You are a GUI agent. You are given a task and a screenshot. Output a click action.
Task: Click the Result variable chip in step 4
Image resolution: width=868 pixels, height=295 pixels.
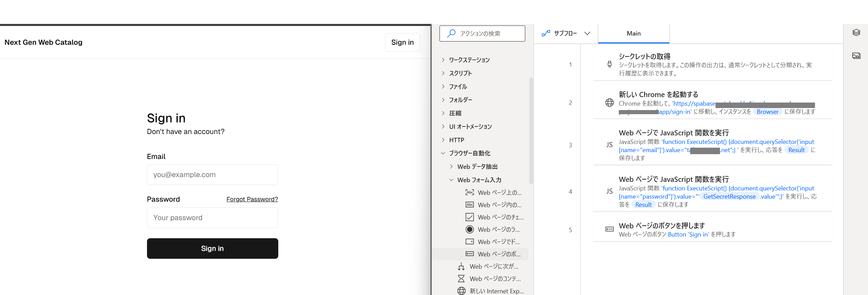(x=643, y=205)
